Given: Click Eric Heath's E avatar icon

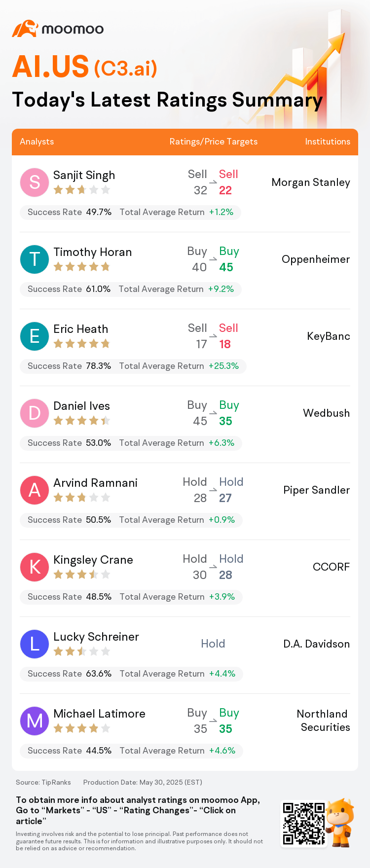Looking at the screenshot, I should [35, 336].
